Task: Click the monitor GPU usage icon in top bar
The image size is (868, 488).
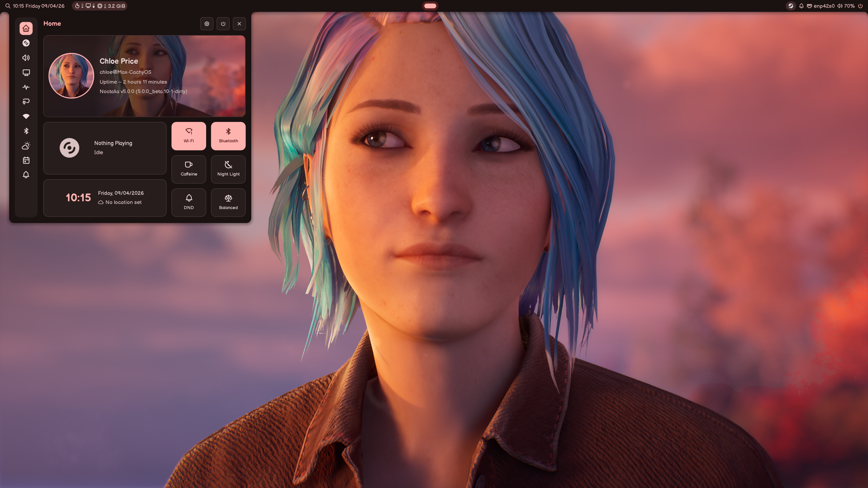Action: point(88,6)
